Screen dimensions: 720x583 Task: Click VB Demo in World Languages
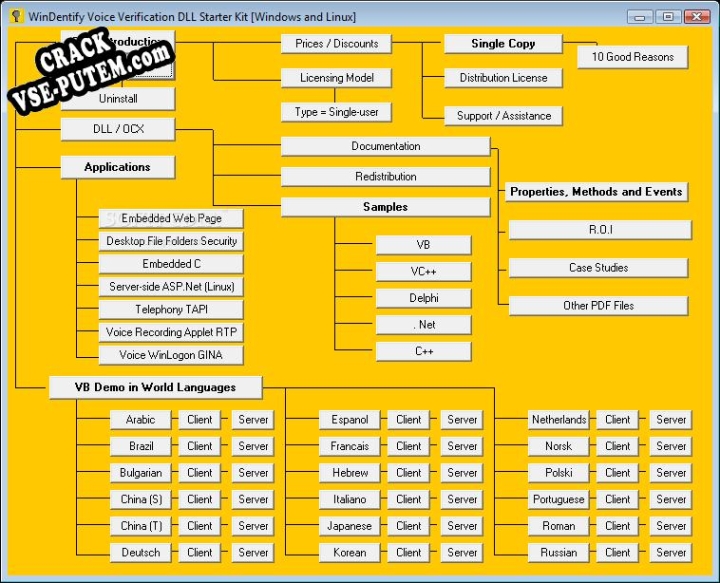point(156,387)
